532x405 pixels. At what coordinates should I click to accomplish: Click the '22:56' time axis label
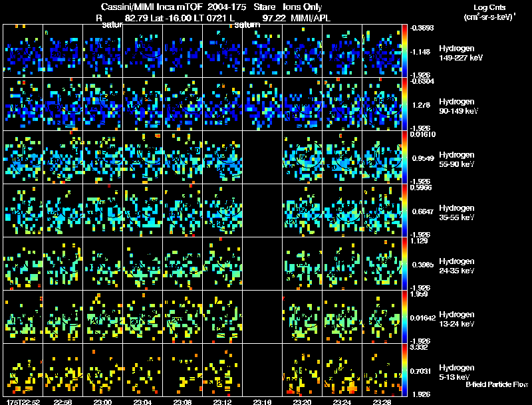(63, 402)
